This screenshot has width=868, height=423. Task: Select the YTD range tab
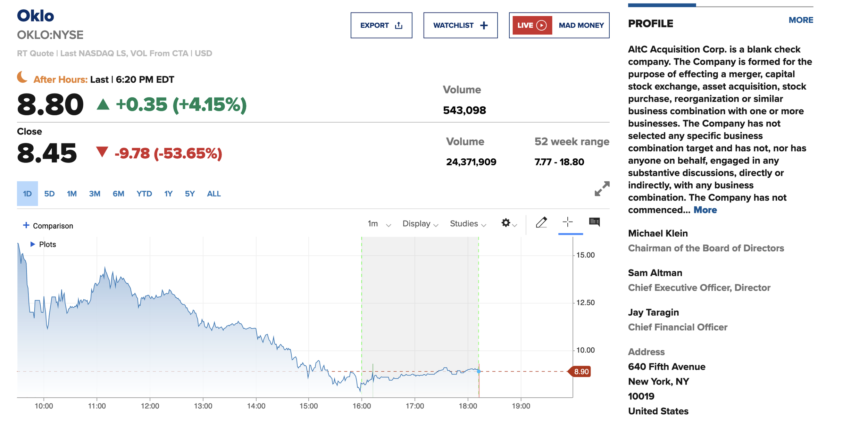click(x=144, y=193)
